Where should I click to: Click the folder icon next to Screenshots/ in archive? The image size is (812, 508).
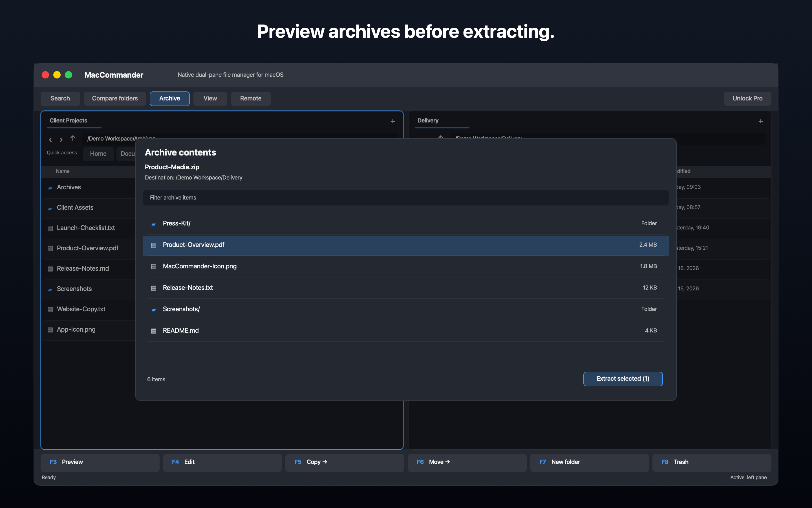click(153, 310)
